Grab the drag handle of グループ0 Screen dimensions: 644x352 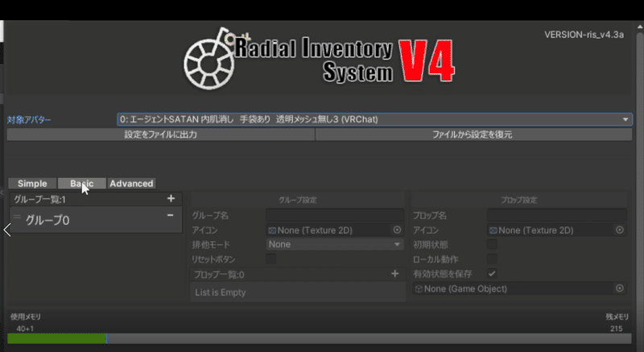click(17, 217)
